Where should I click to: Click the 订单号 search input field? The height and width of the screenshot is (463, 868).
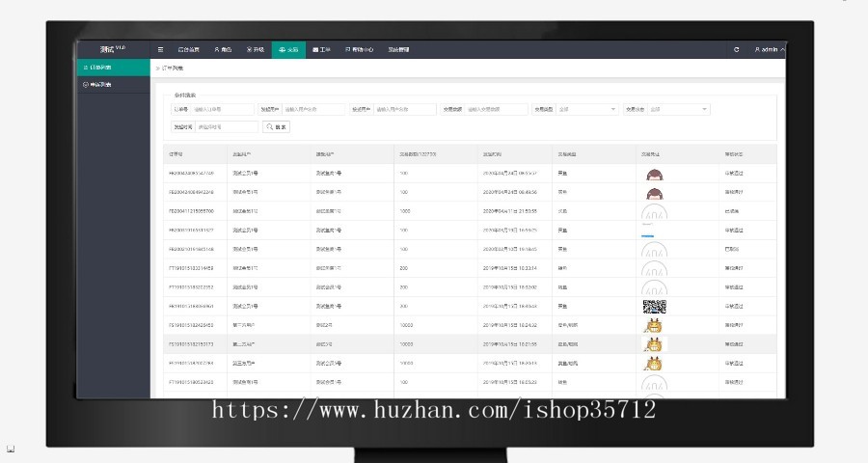pyautogui.click(x=223, y=110)
